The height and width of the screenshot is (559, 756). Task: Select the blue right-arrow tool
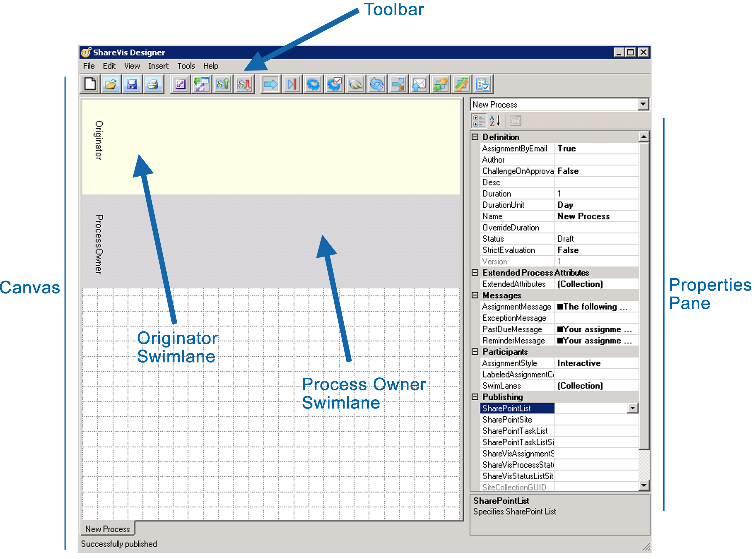click(270, 84)
